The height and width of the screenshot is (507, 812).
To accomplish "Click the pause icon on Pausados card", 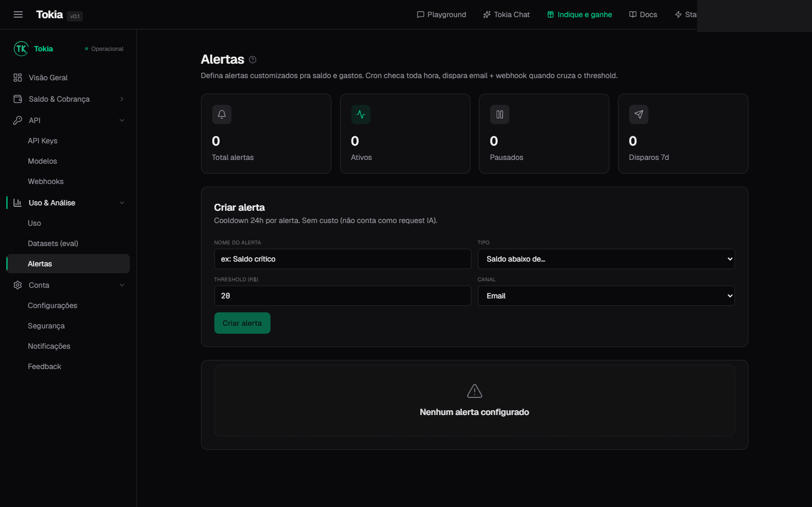I will pyautogui.click(x=500, y=114).
